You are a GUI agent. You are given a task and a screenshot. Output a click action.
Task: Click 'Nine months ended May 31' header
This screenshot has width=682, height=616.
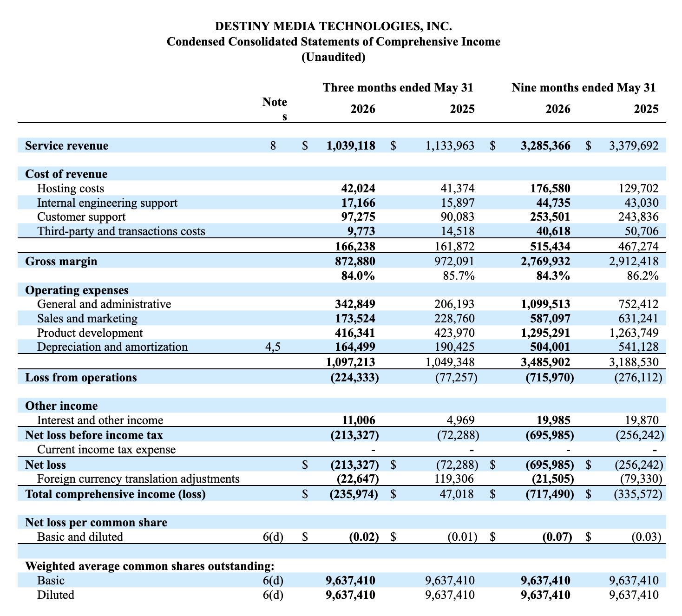pyautogui.click(x=584, y=88)
